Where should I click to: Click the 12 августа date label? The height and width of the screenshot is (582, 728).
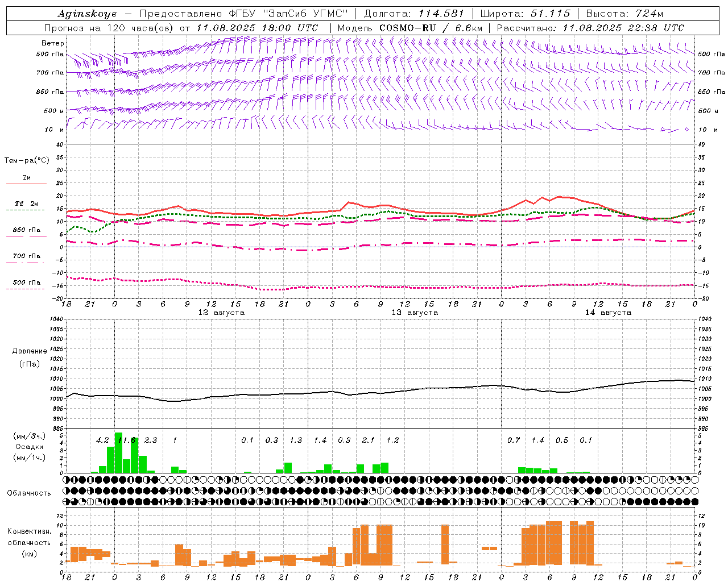coord(221,313)
